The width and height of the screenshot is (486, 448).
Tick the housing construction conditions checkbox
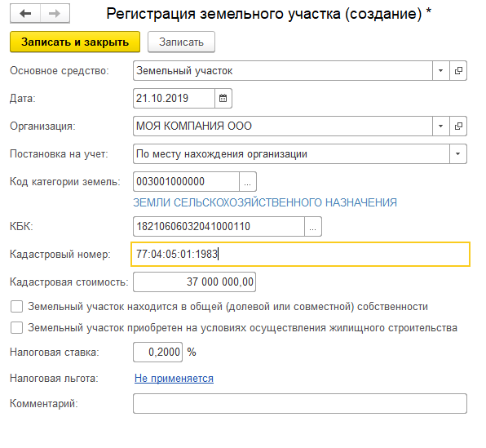[x=17, y=327]
